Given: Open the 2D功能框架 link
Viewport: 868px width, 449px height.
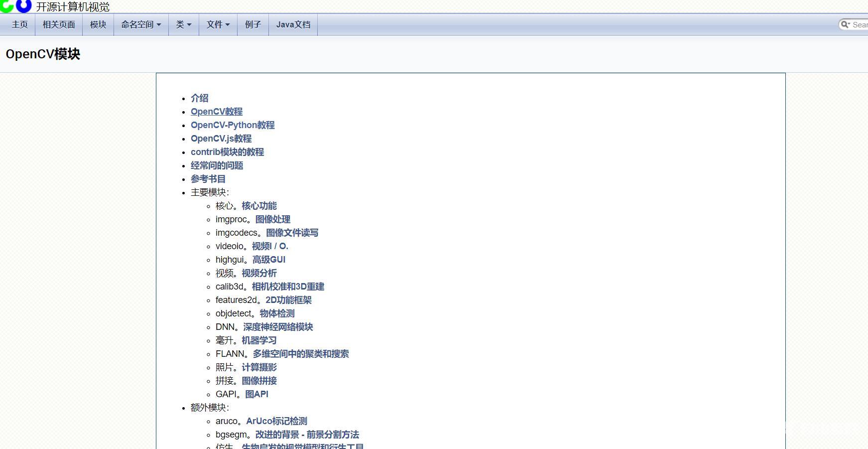Looking at the screenshot, I should (289, 300).
